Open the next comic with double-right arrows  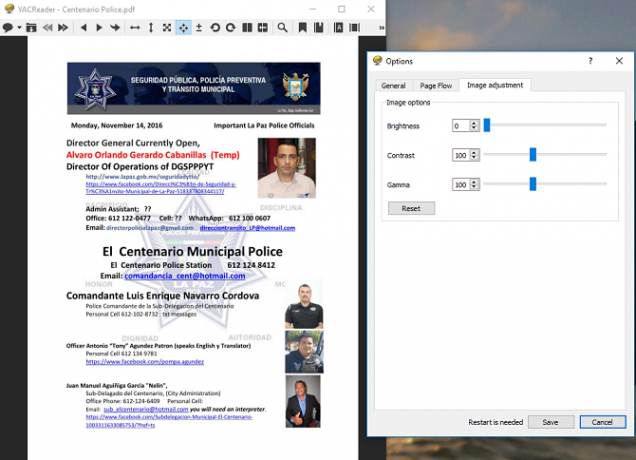[x=63, y=28]
